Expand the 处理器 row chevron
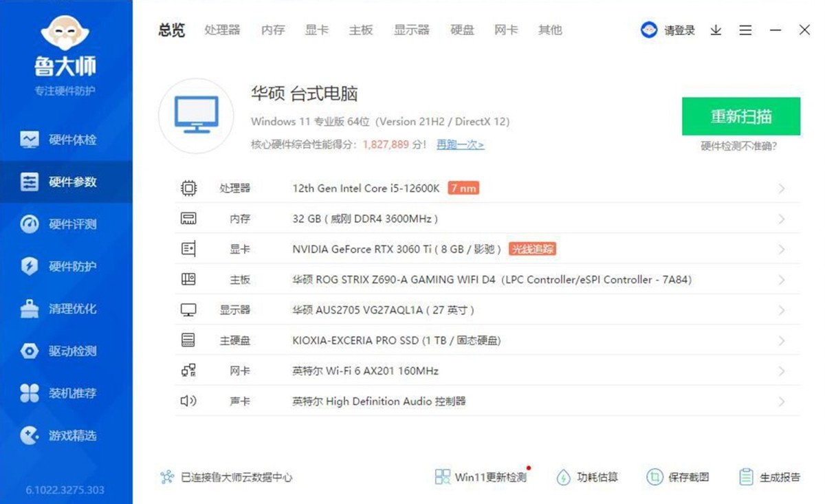The width and height of the screenshot is (825, 504). click(782, 188)
